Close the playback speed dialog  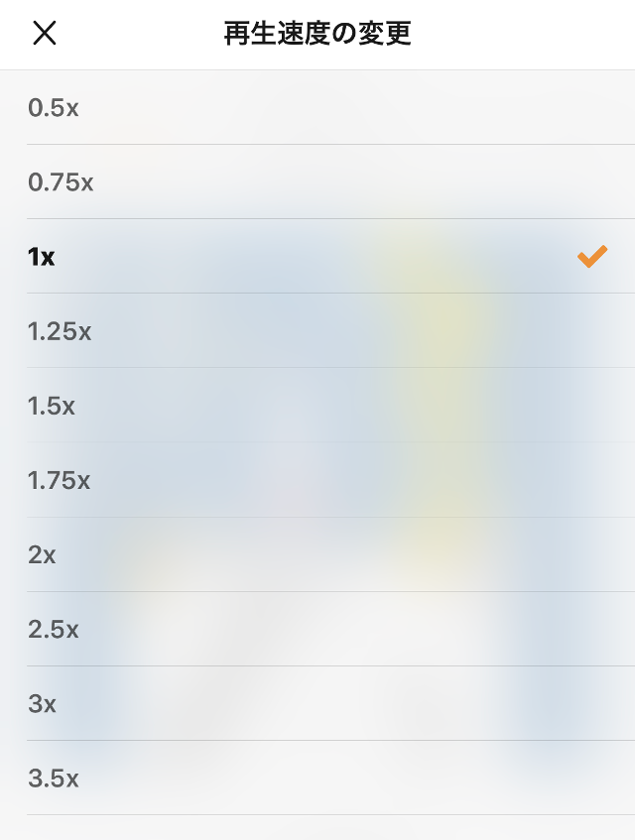point(45,34)
